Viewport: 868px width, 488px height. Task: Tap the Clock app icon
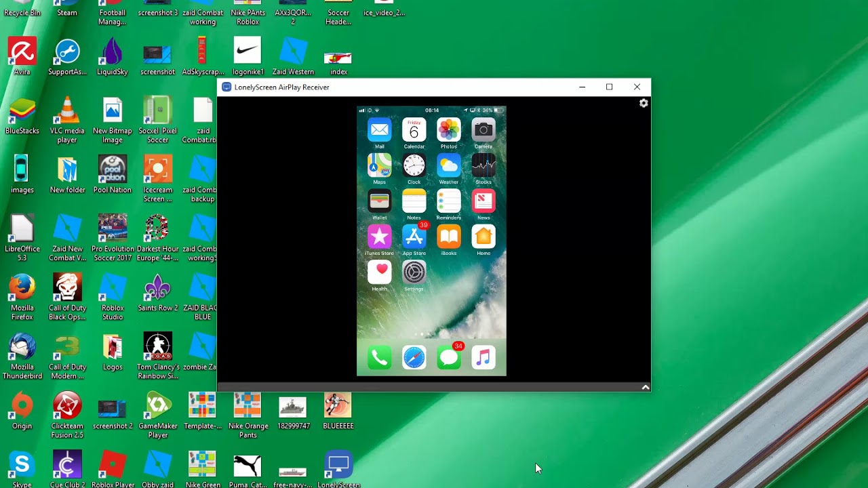pos(414,165)
